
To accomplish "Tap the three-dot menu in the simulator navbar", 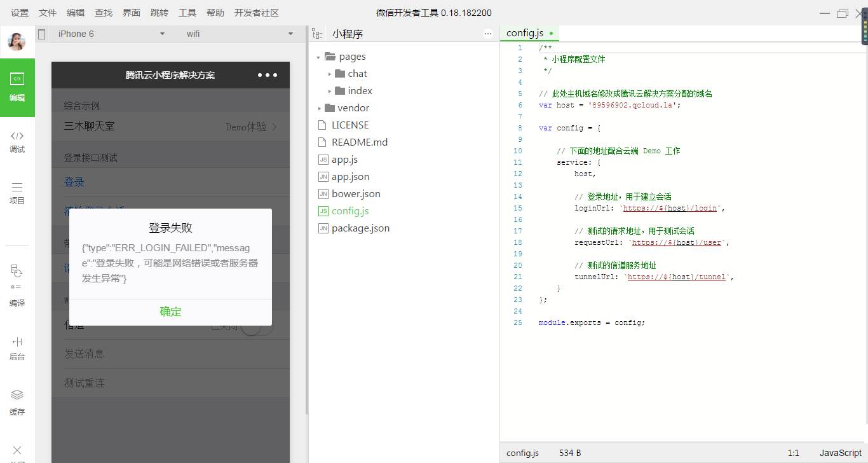I will [x=268, y=75].
